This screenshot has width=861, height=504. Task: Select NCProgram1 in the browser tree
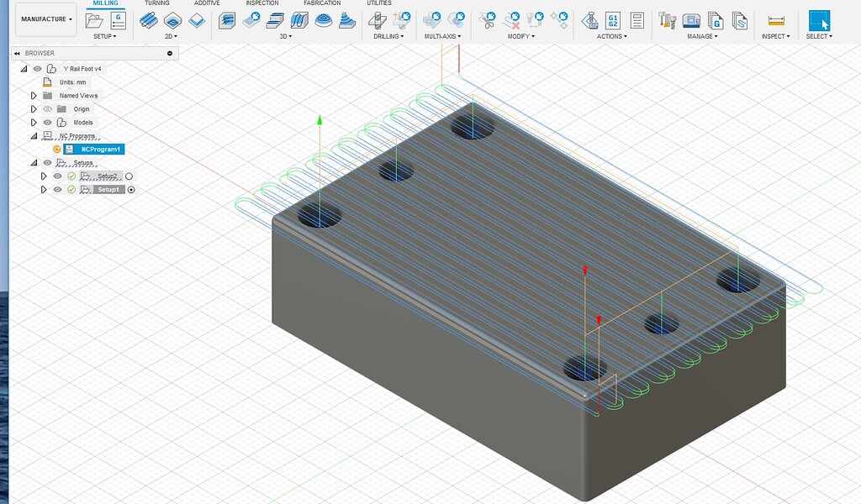[101, 149]
